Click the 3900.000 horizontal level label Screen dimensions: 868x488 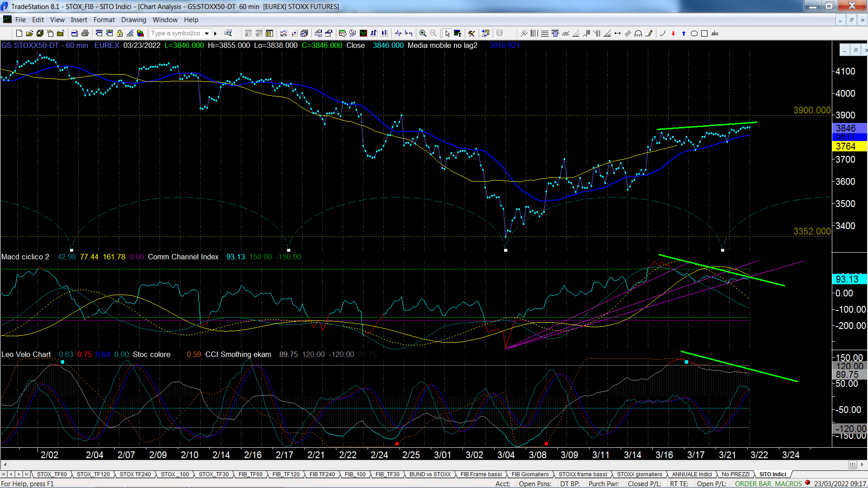pos(812,110)
